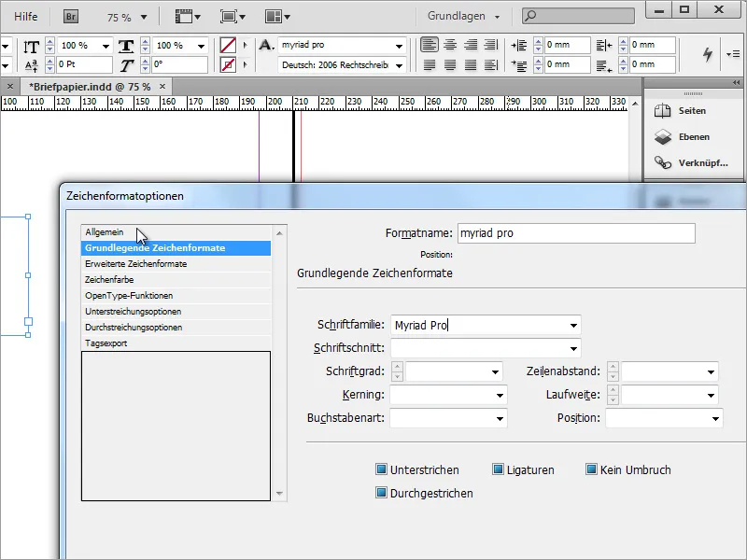Close the Briefpapier.indd tab
The width and height of the screenshot is (747, 560).
[162, 87]
